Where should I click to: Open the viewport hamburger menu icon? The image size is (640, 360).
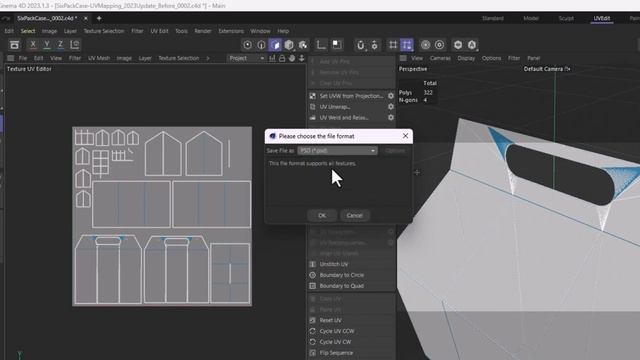click(x=403, y=58)
